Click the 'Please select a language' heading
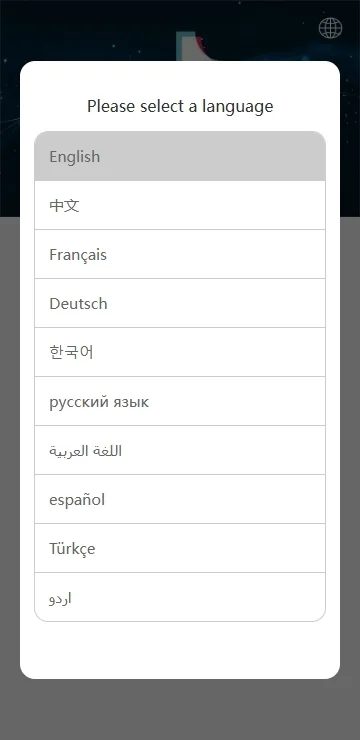The image size is (360, 740). [180, 106]
